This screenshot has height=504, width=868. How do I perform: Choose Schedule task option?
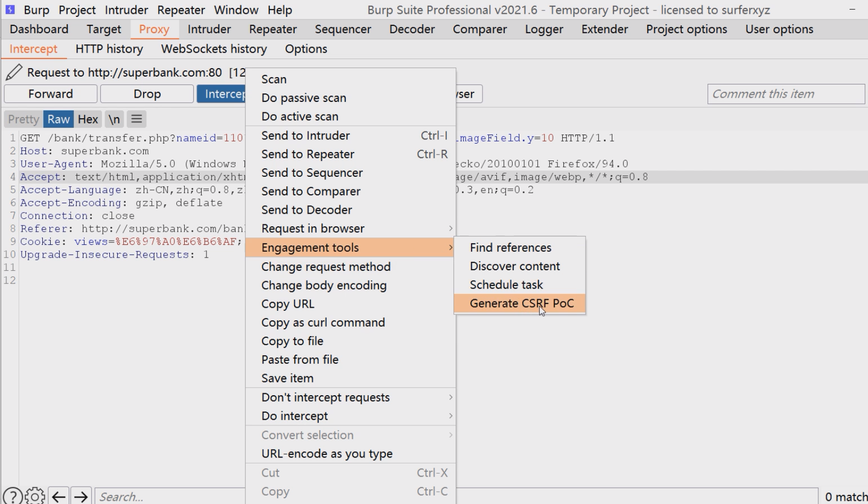click(x=520, y=284)
